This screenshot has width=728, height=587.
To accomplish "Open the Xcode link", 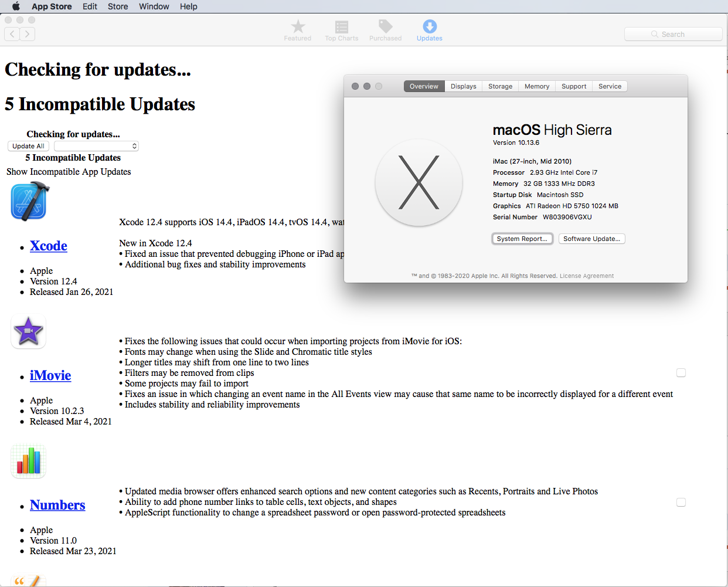I will [x=49, y=246].
